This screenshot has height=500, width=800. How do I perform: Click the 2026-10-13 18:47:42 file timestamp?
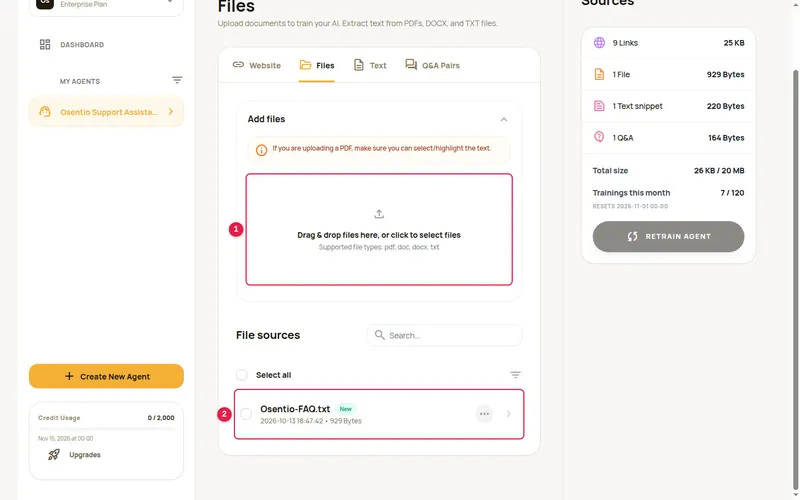(291, 421)
